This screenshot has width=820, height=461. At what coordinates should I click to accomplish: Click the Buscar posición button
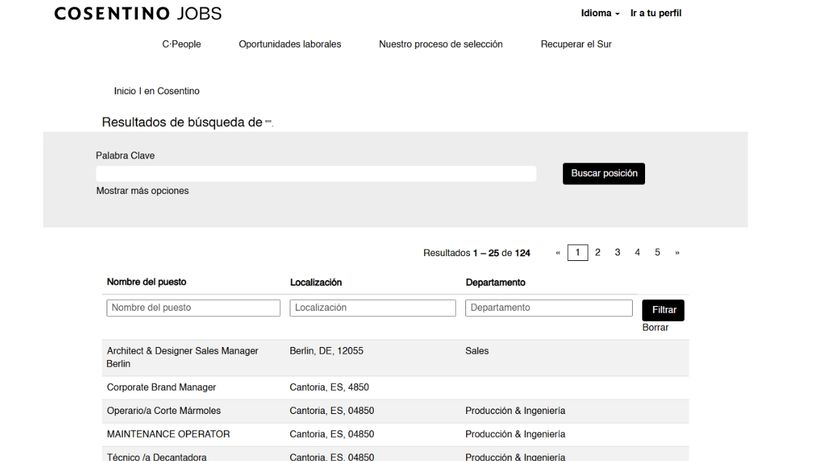603,174
